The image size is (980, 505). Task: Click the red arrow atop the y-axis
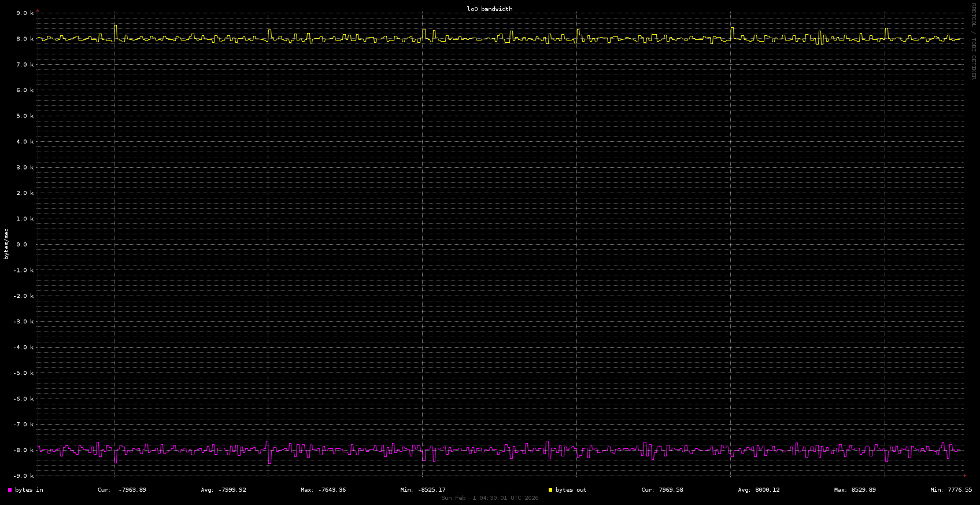pos(38,10)
